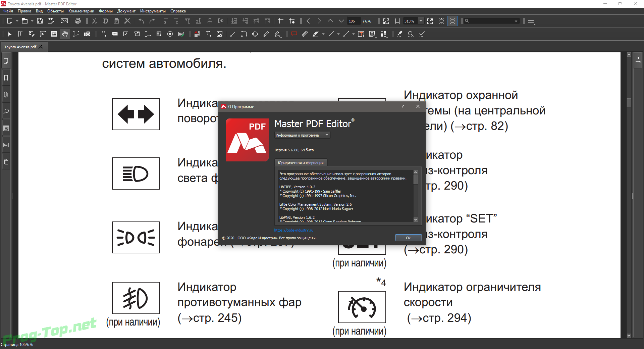Click the Search magnifier tool in toolbar

tap(411, 34)
